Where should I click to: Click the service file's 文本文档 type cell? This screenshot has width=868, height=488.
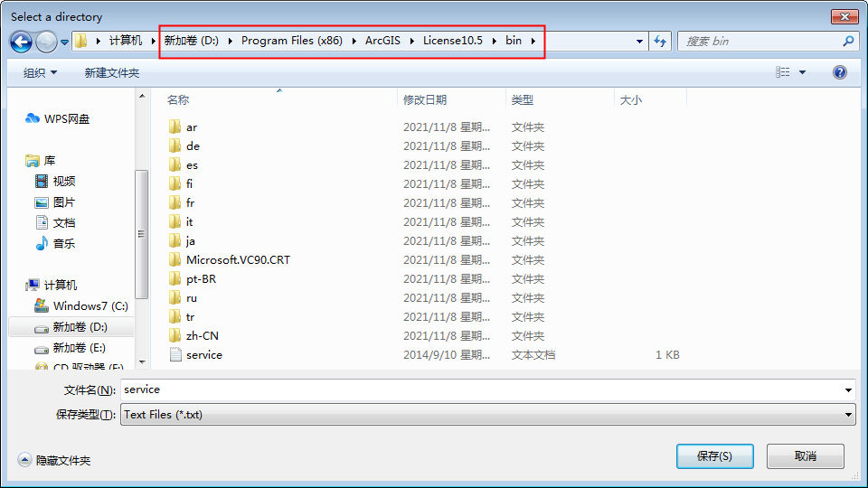pos(533,354)
